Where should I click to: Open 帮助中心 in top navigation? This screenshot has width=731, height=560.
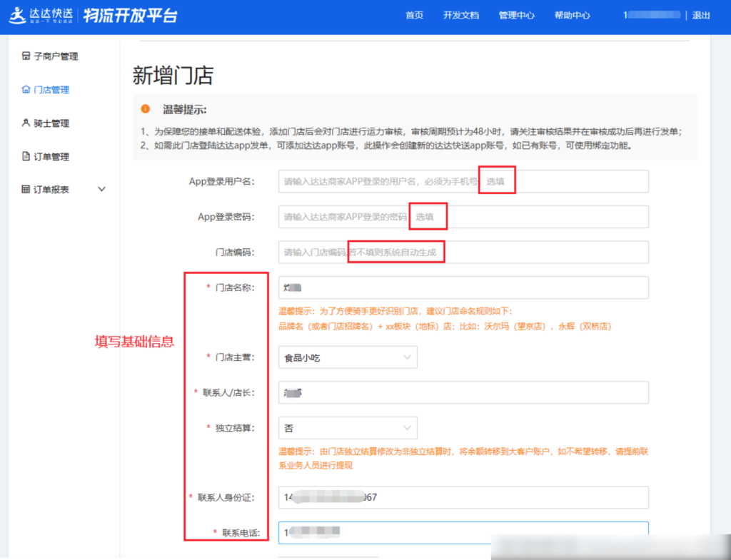click(572, 16)
